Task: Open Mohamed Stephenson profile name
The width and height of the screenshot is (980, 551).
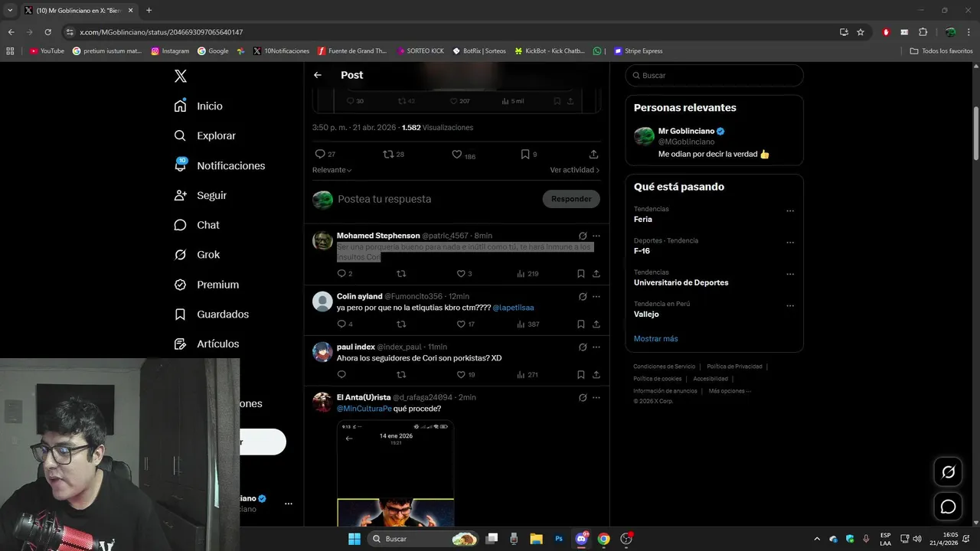Action: pyautogui.click(x=378, y=236)
